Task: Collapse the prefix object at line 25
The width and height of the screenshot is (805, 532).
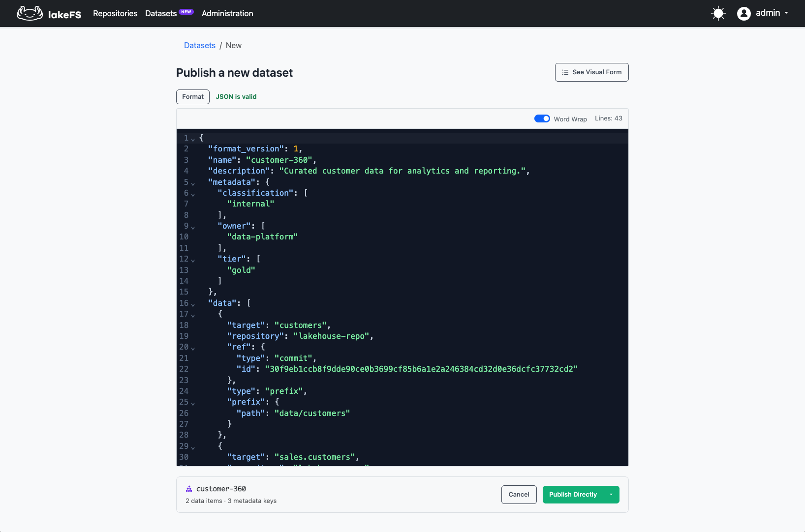Action: coord(193,403)
